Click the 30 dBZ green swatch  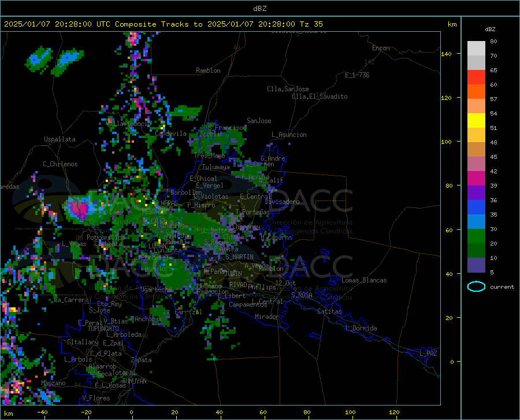(476, 236)
